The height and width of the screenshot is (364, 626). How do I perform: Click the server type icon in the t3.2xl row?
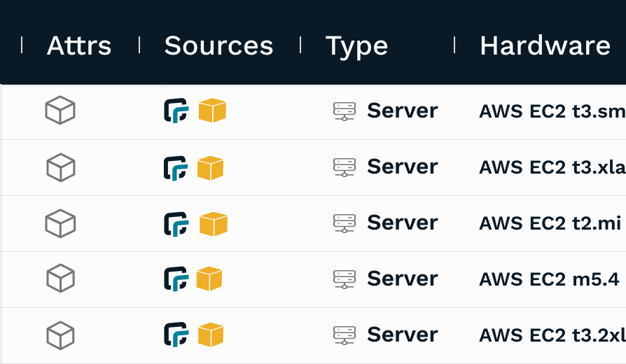point(344,335)
